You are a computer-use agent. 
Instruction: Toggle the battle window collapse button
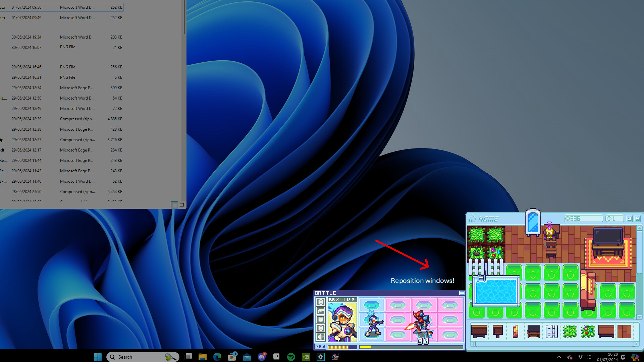pos(462,293)
